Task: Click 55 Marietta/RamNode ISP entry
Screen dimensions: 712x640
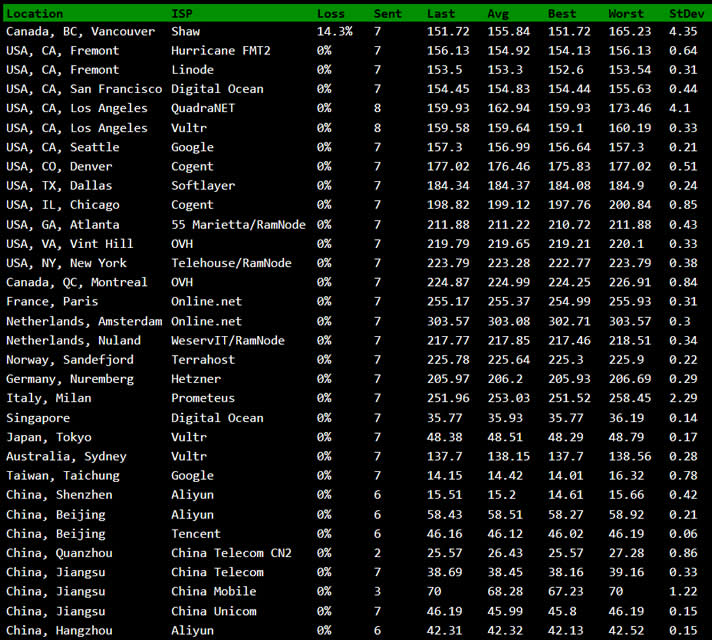Action: click(x=238, y=224)
